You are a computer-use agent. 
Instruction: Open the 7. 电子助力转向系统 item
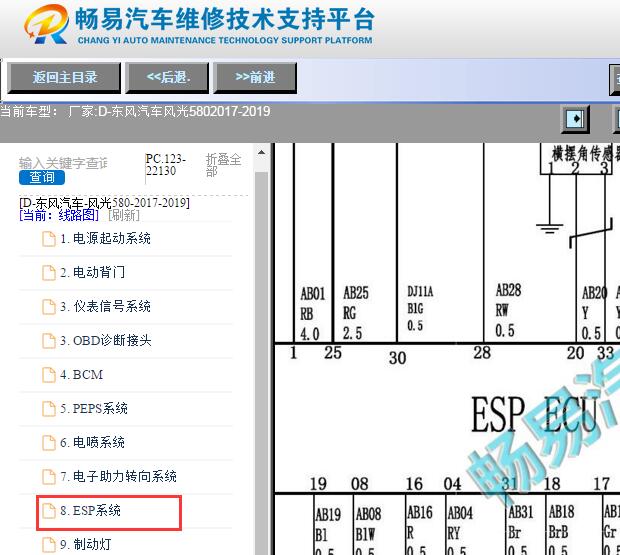click(118, 477)
